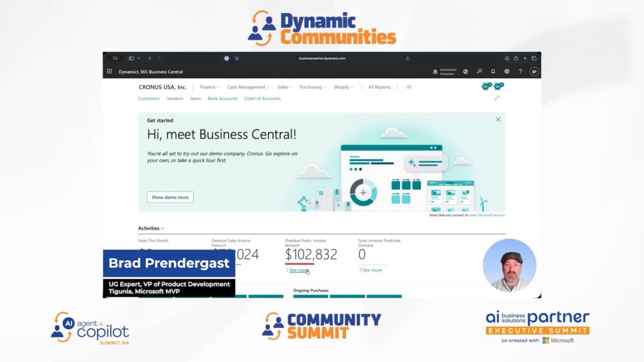This screenshot has width=644, height=362.
Task: Expand the page with the diagonal arrows icon
Action: [497, 98]
